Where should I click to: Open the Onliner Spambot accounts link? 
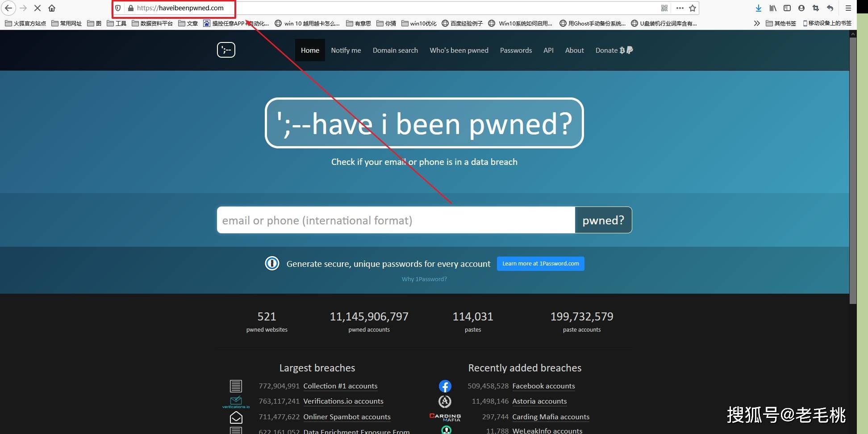coord(347,417)
